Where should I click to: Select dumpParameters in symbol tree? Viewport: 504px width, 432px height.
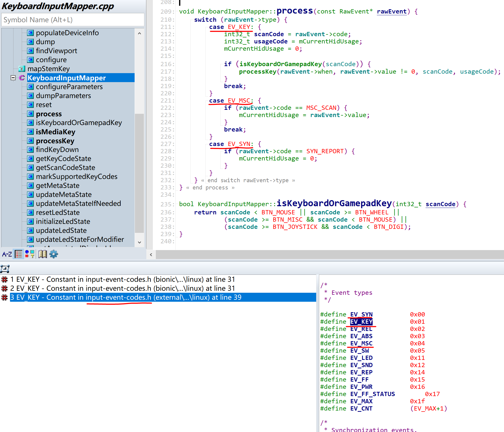[63, 96]
